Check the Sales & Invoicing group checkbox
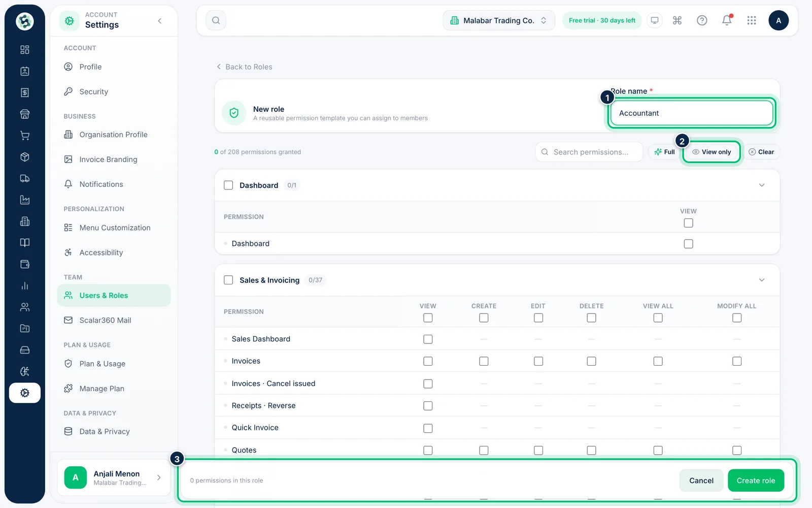 (x=228, y=280)
